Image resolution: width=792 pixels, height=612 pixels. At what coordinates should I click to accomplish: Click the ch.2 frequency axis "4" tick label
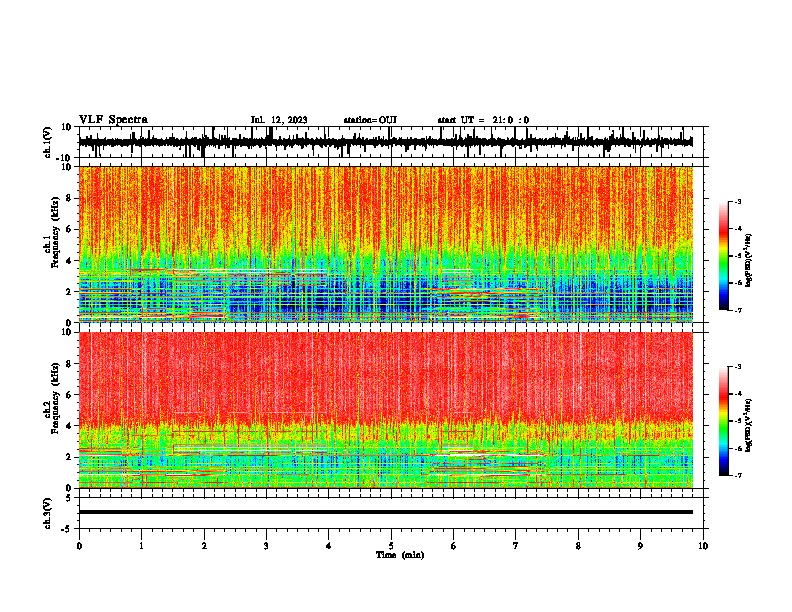click(69, 426)
